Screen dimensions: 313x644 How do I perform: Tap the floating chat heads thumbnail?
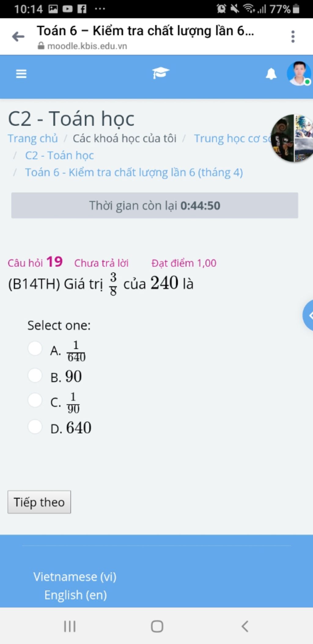(x=292, y=138)
